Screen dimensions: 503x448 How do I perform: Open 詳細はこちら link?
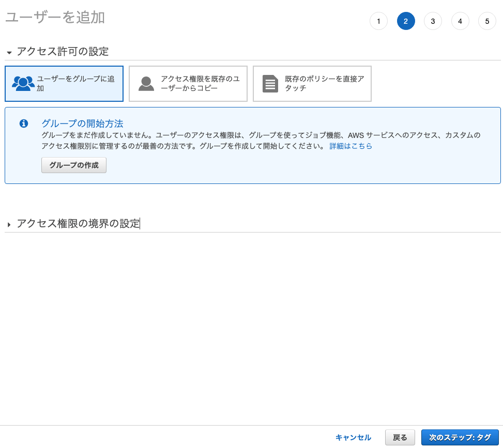tap(351, 146)
